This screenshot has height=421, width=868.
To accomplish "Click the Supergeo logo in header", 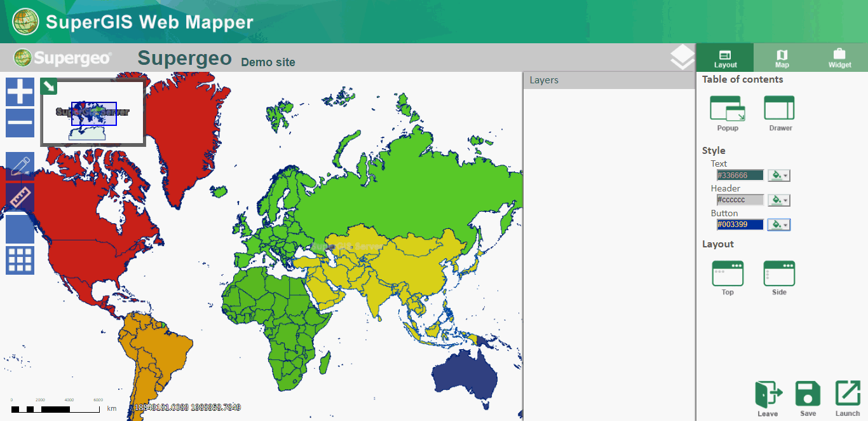I will [63, 58].
